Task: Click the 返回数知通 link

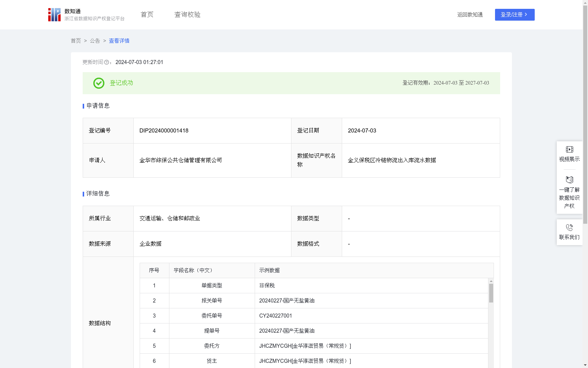Action: click(x=470, y=15)
